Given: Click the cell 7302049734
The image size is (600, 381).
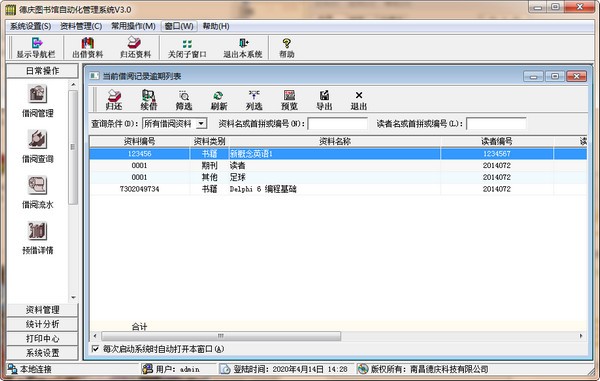Looking at the screenshot, I should tap(140, 189).
